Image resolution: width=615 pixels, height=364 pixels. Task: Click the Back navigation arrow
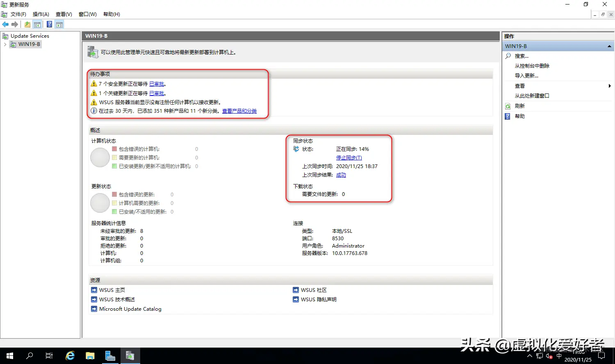tap(5, 24)
